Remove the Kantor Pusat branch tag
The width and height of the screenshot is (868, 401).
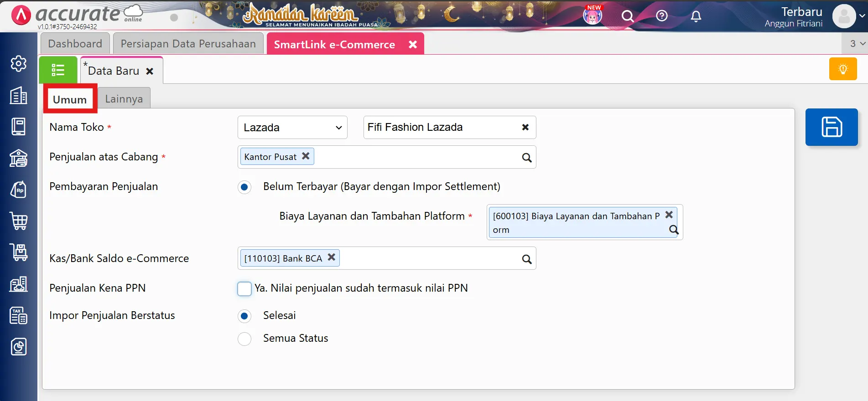[306, 156]
